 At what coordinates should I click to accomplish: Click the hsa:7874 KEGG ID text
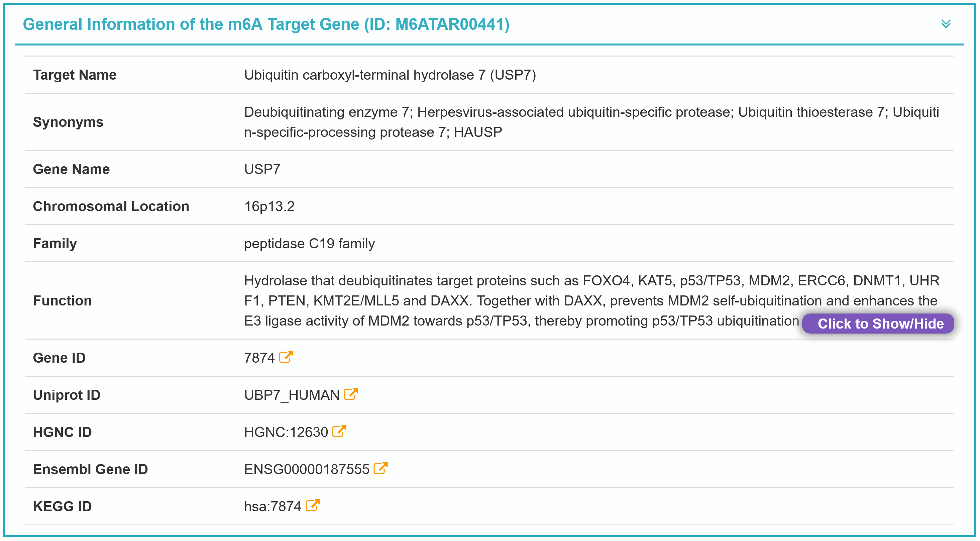pos(273,506)
